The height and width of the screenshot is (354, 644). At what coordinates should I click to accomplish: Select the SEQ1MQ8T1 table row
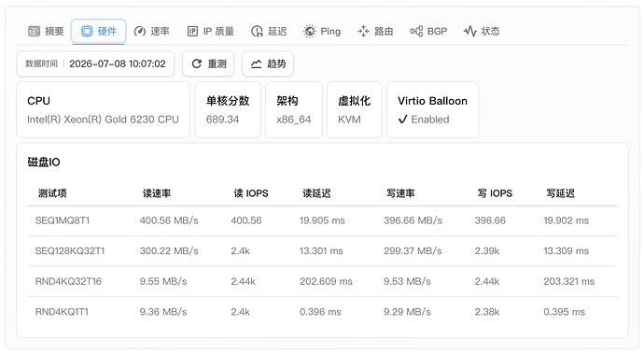(322, 220)
